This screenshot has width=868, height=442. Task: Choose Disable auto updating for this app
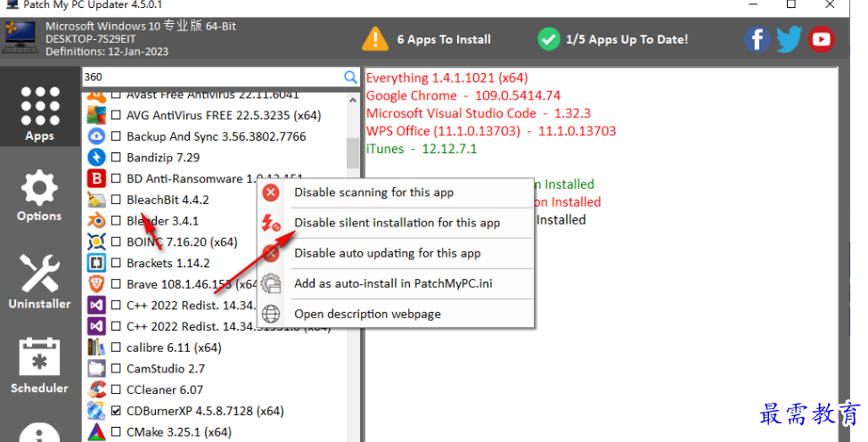pos(396,253)
